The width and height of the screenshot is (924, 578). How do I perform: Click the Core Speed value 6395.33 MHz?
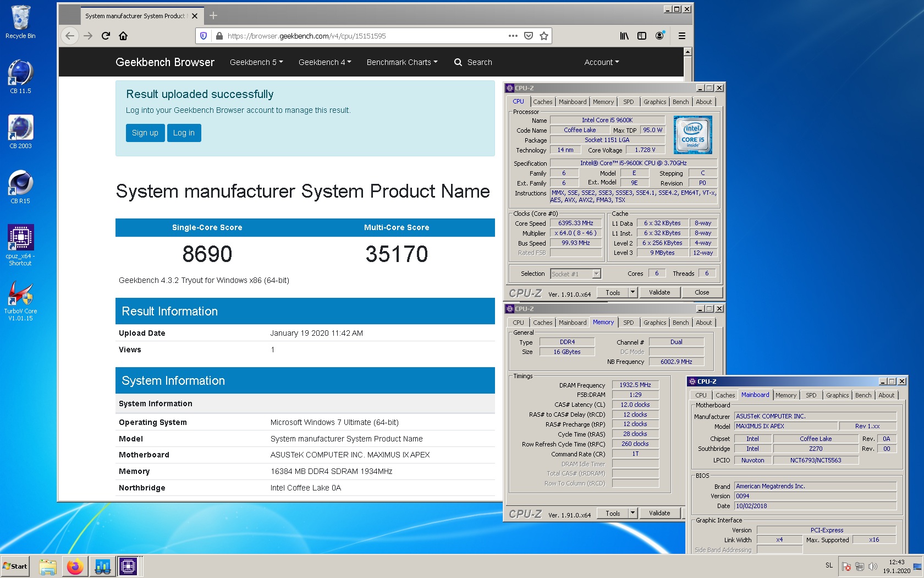pos(576,223)
